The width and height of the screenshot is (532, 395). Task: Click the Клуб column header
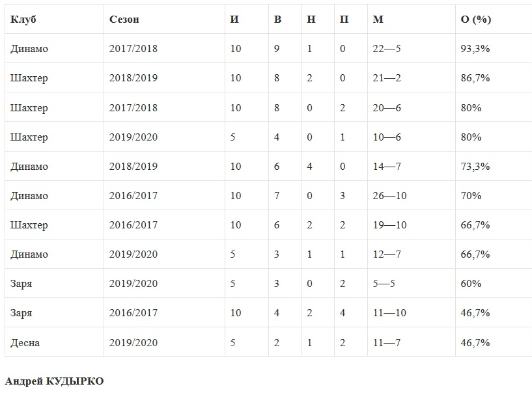pyautogui.click(x=23, y=20)
